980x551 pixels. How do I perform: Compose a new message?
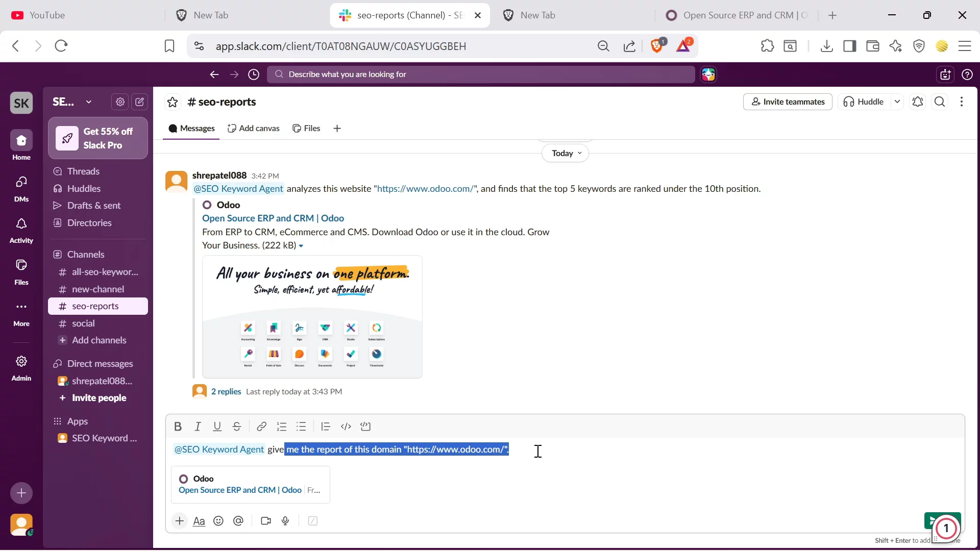click(140, 102)
